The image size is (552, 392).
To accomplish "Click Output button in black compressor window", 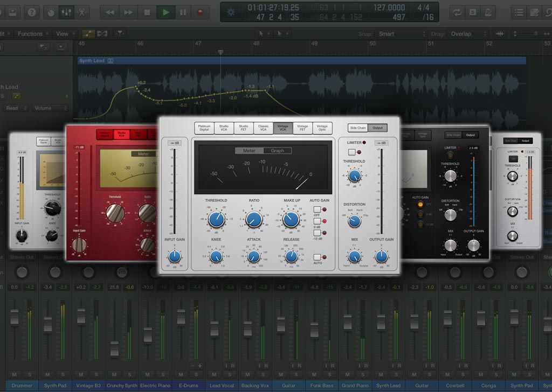I will click(x=470, y=135).
